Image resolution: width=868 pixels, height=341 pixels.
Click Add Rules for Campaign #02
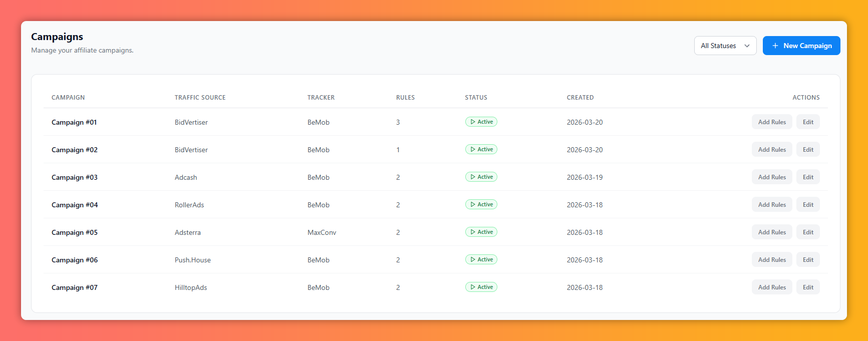point(772,150)
